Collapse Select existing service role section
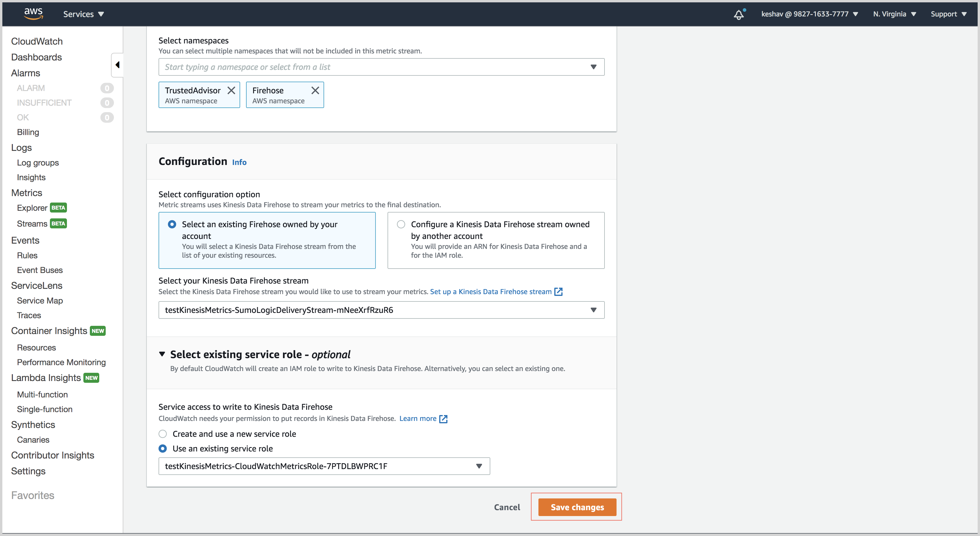 (x=162, y=355)
